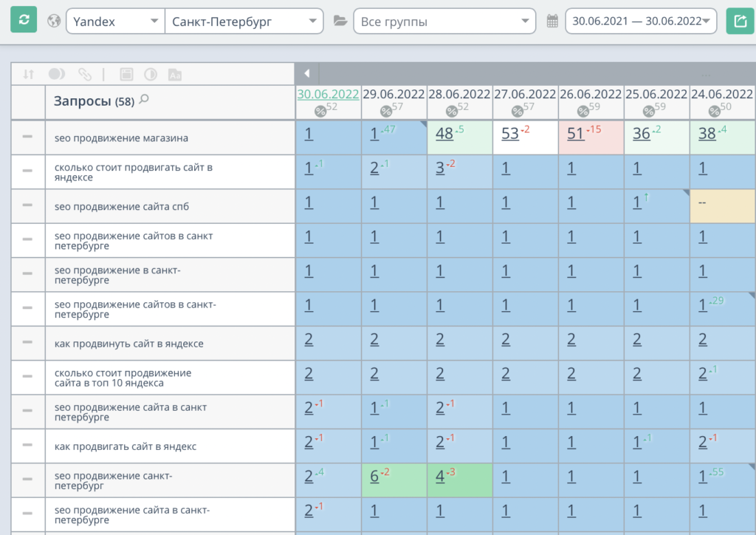Click the link chain icon in table toolbar
The width and height of the screenshot is (756, 535).
[x=85, y=75]
